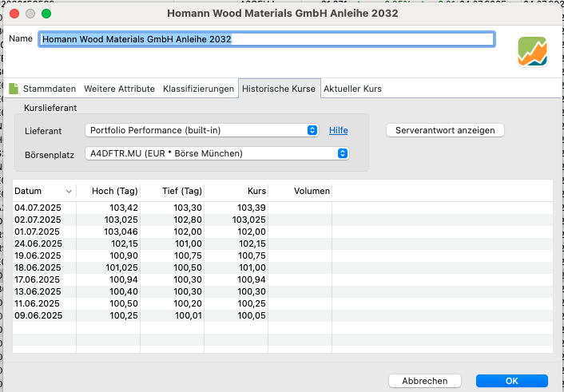Click the Tief value 101,00 on 24.06.2025
Screen dimensions: 564x392
[x=189, y=244]
